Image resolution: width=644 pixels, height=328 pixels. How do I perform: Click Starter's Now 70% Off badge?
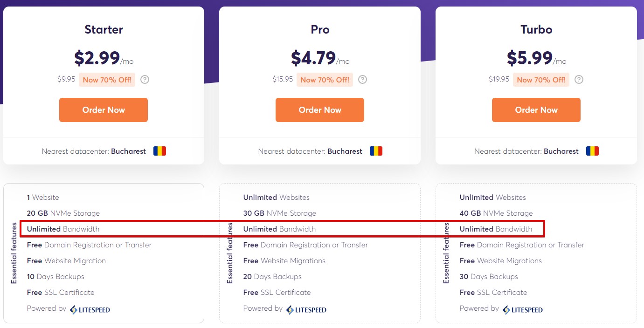click(x=107, y=80)
